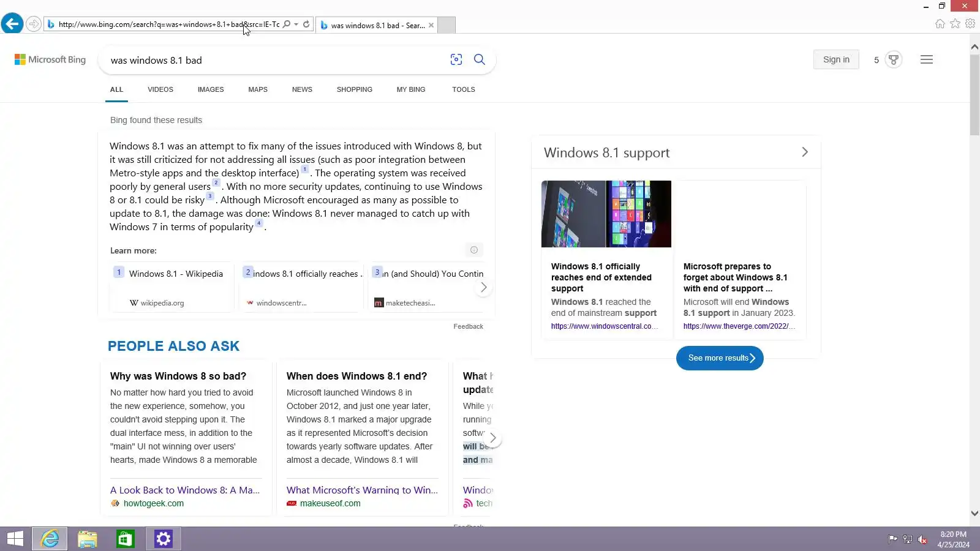
Task: Click the address bar search magnifier icon
Action: [x=286, y=24]
